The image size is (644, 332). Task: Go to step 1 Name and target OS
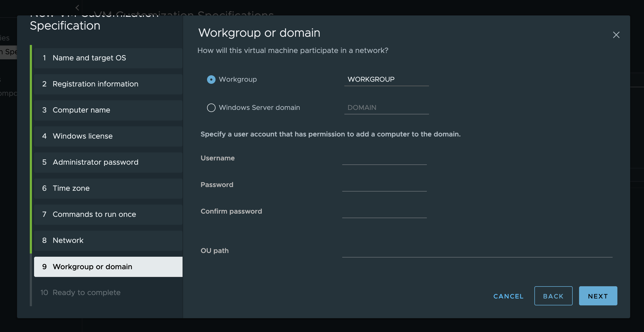point(108,58)
